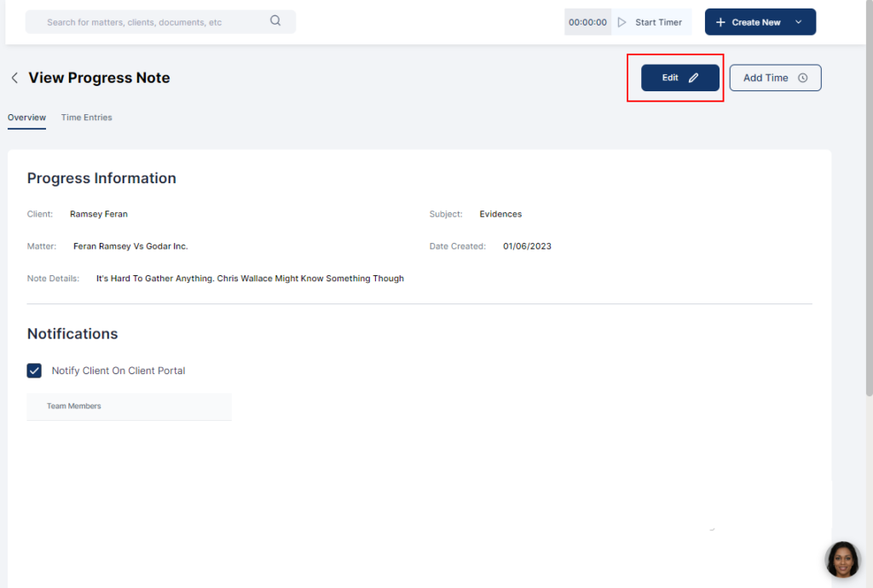Click the 00:00:00 timer display
This screenshot has height=588, width=873.
[588, 22]
